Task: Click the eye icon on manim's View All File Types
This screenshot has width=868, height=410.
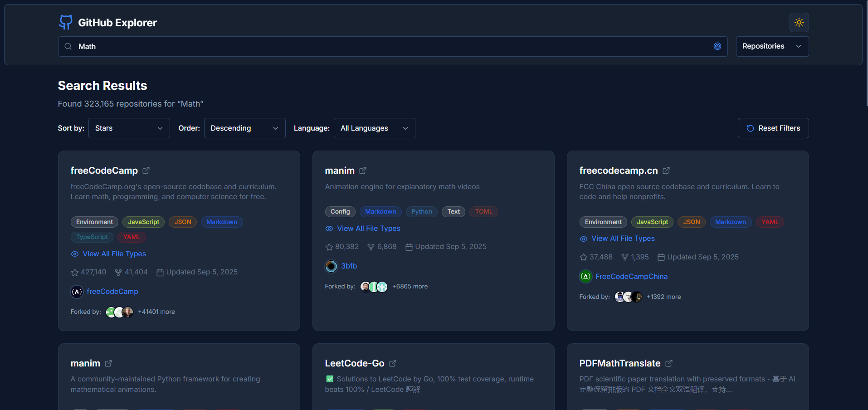Action: (x=329, y=229)
